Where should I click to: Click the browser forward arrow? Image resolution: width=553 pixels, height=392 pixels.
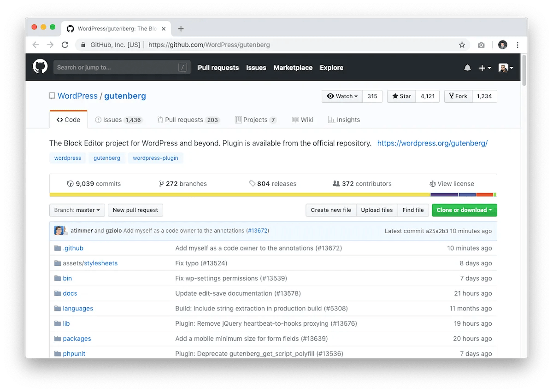click(50, 45)
